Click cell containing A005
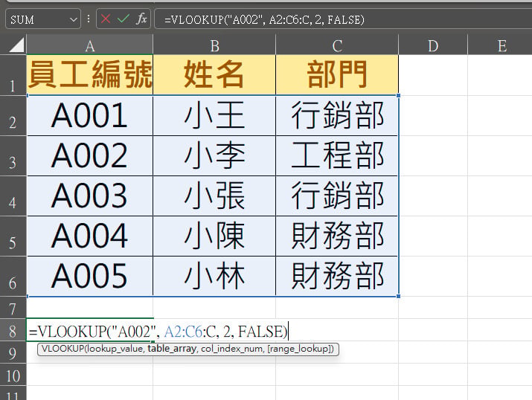This screenshot has height=400, width=532. [x=90, y=277]
